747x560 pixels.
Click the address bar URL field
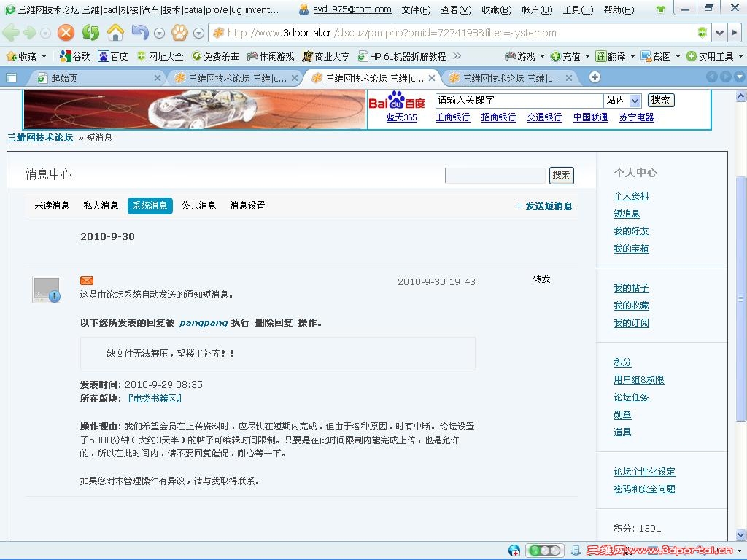click(x=460, y=33)
